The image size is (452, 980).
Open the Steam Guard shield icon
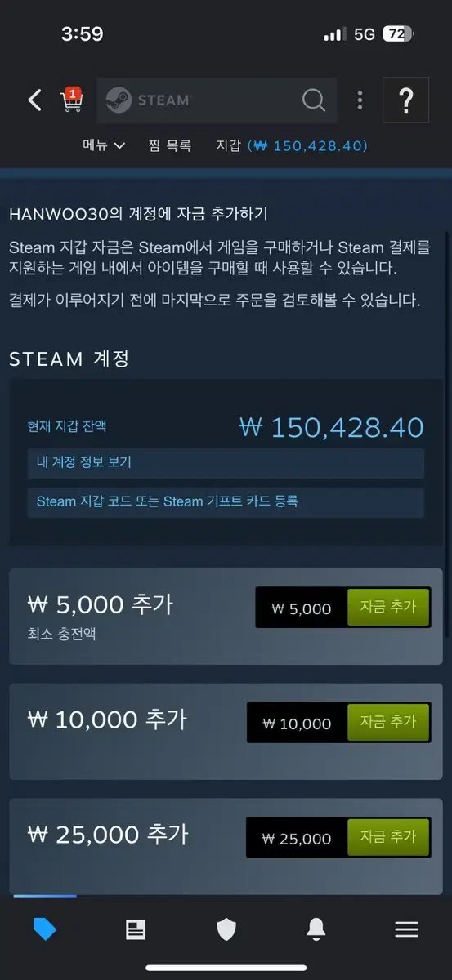226,929
